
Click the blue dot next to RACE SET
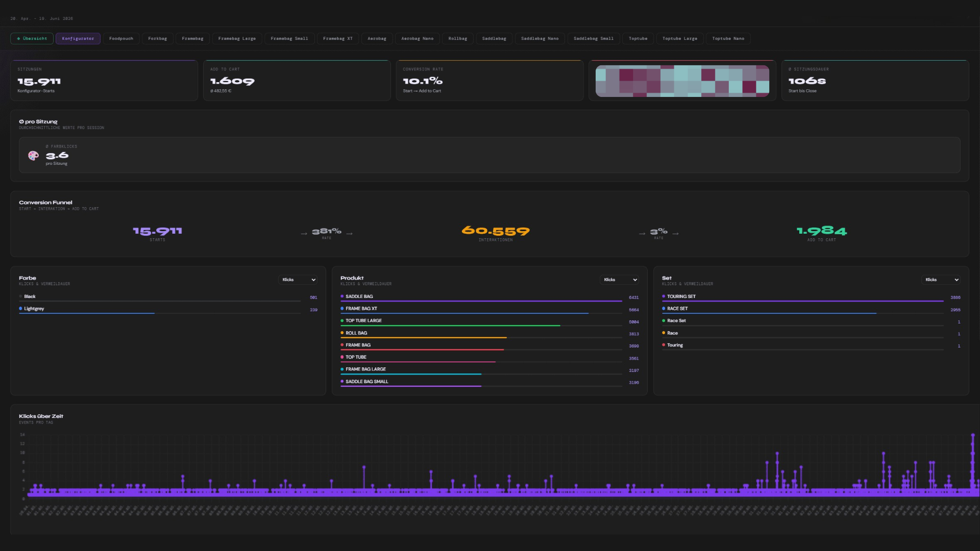coord(664,309)
